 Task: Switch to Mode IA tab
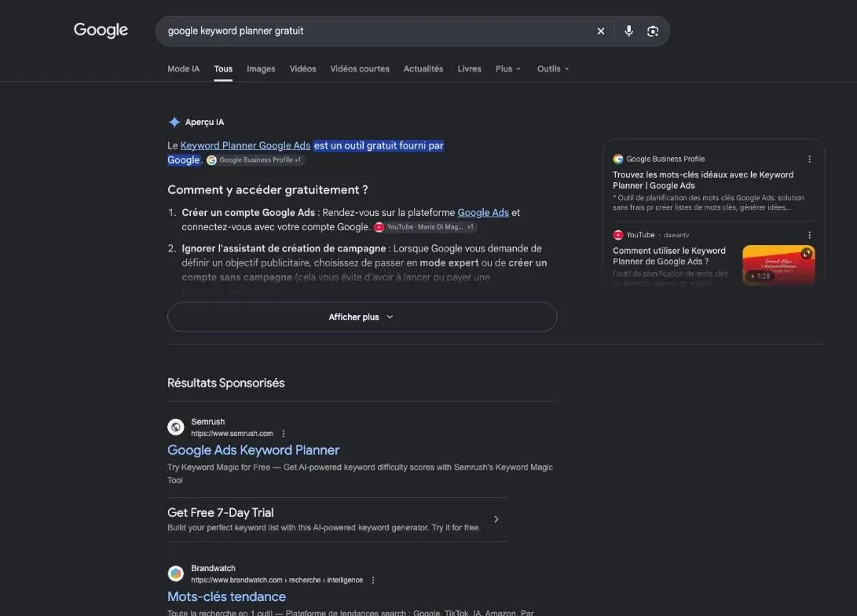(x=183, y=69)
